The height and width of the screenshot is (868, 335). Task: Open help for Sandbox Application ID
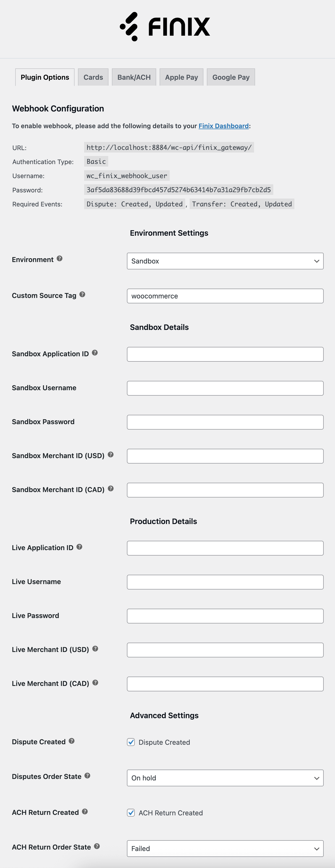[95, 353]
